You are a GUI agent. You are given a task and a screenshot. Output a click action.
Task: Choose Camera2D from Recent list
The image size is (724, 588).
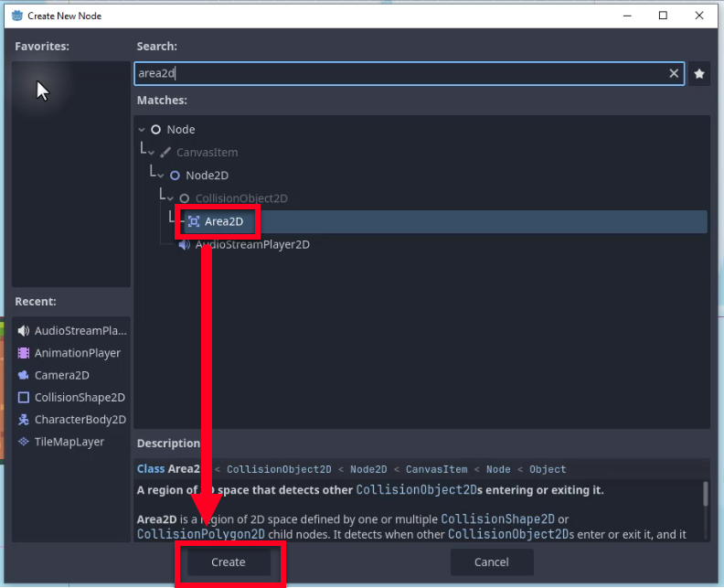click(71, 375)
